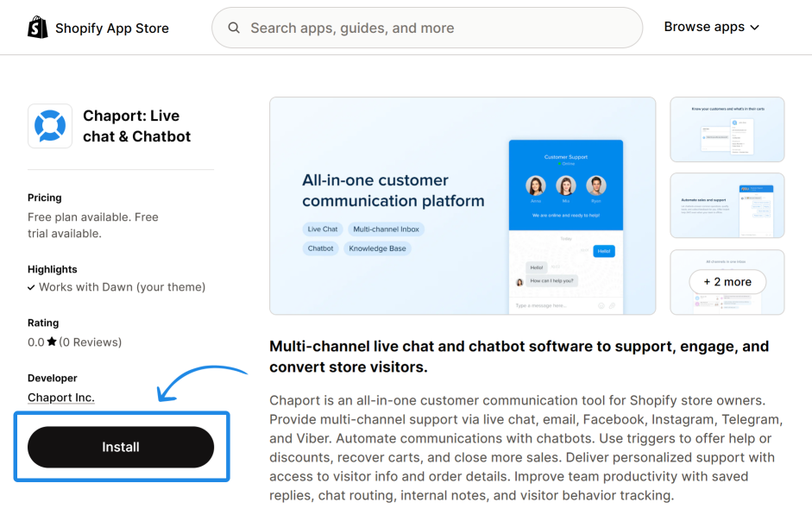Open the Browse apps dropdown
The image size is (812, 521).
[x=711, y=27]
